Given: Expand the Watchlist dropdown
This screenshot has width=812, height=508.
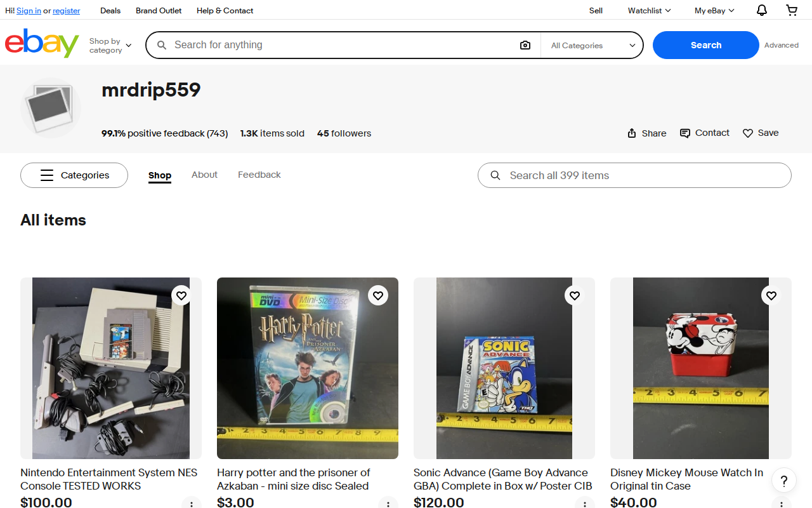Looking at the screenshot, I should (x=649, y=10).
